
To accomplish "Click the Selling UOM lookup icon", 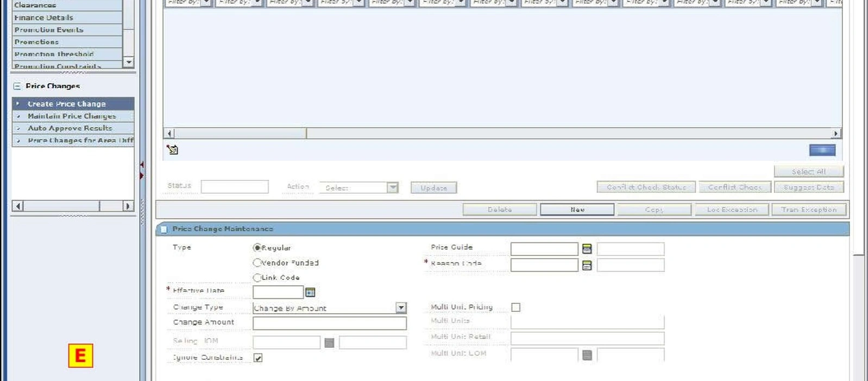I will 329,342.
